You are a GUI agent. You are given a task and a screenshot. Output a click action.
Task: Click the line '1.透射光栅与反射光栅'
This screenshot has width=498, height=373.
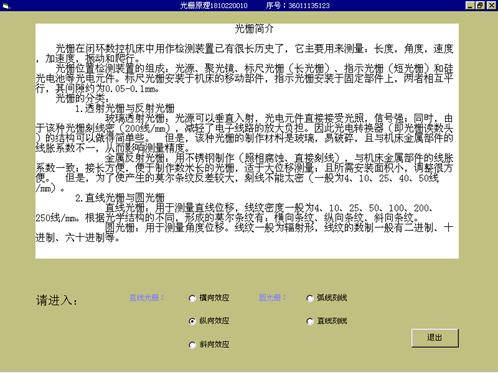(125, 108)
